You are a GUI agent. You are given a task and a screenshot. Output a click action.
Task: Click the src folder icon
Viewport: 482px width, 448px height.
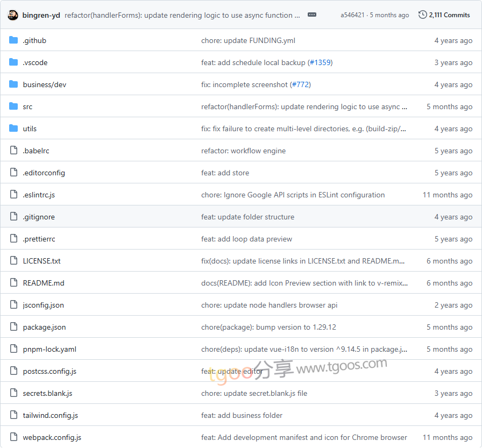pyautogui.click(x=13, y=106)
